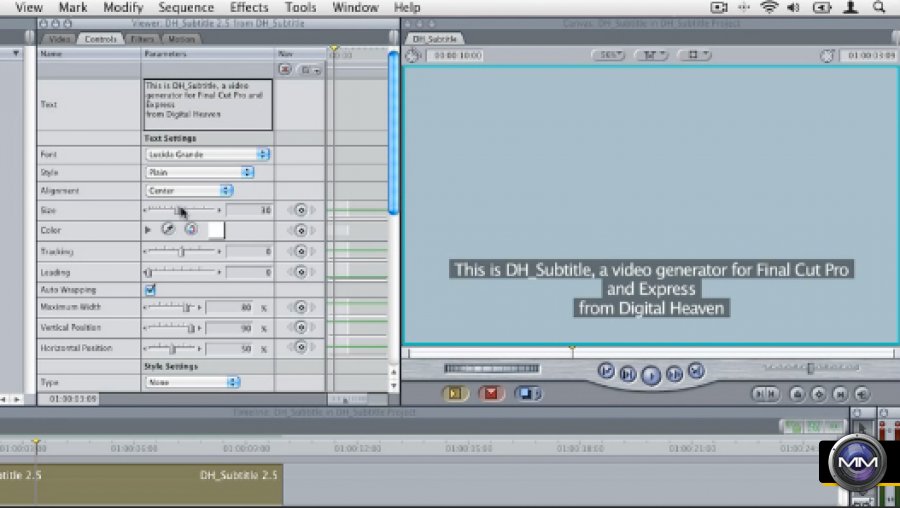
Task: Open the Canvas playhead sync pop-up
Action: (x=651, y=55)
